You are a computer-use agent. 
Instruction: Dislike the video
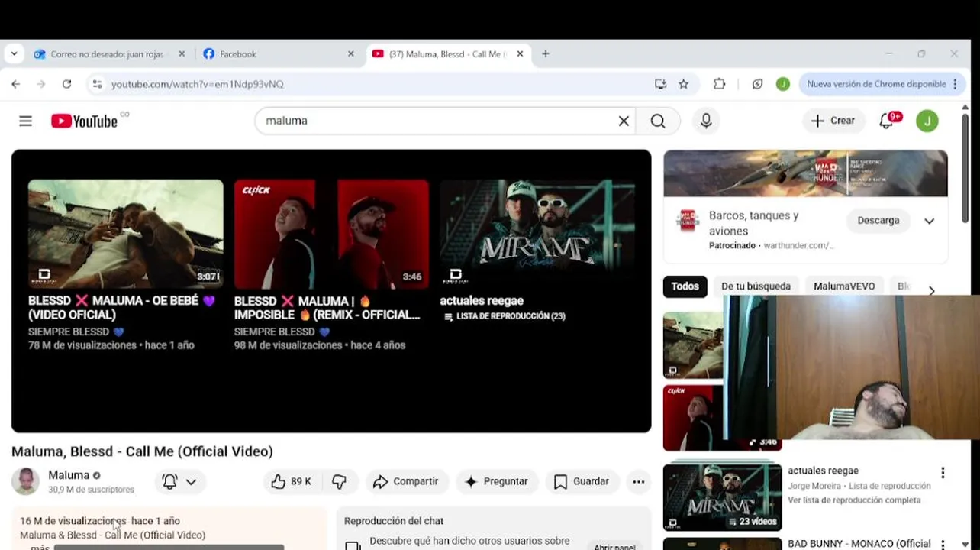point(340,481)
